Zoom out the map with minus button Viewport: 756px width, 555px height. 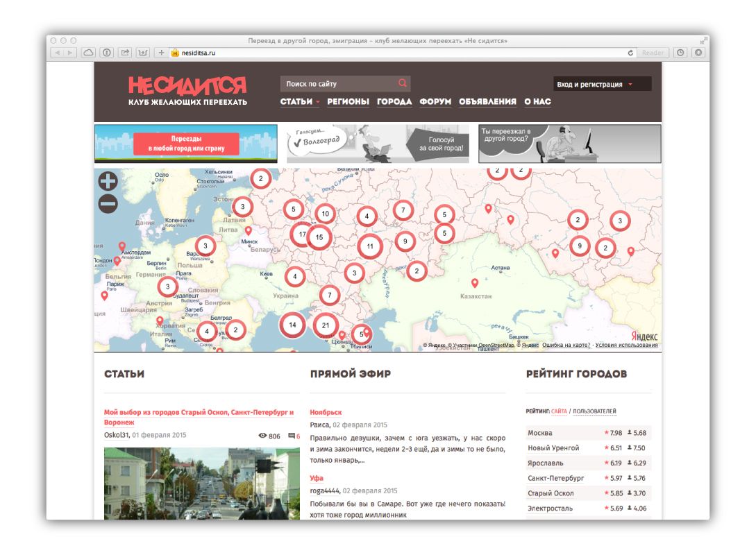pyautogui.click(x=108, y=204)
